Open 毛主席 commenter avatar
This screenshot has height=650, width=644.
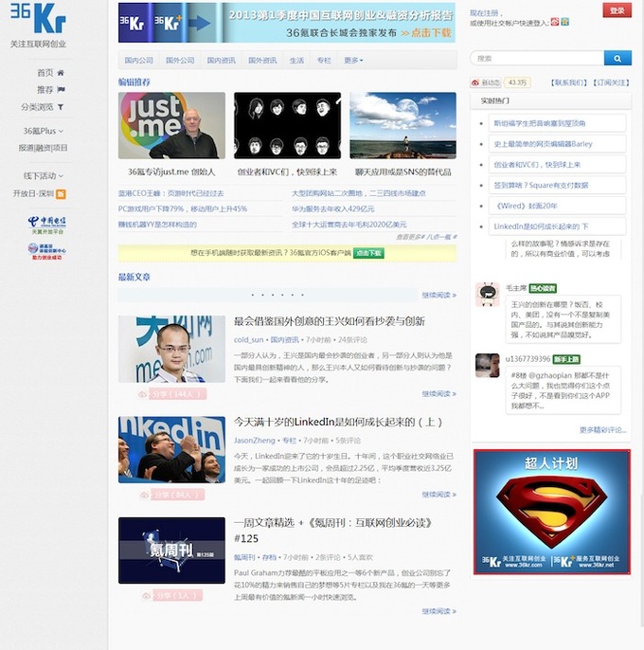pos(488,295)
